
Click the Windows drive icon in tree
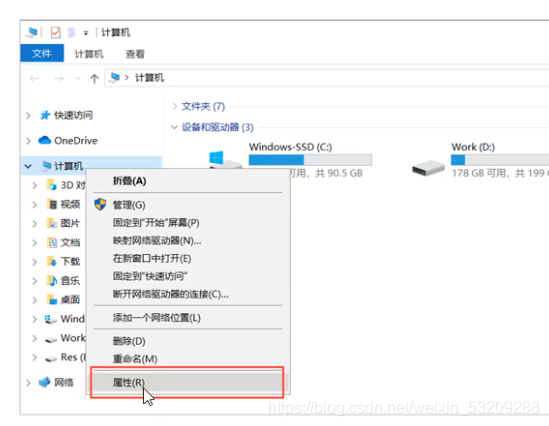[x=50, y=319]
